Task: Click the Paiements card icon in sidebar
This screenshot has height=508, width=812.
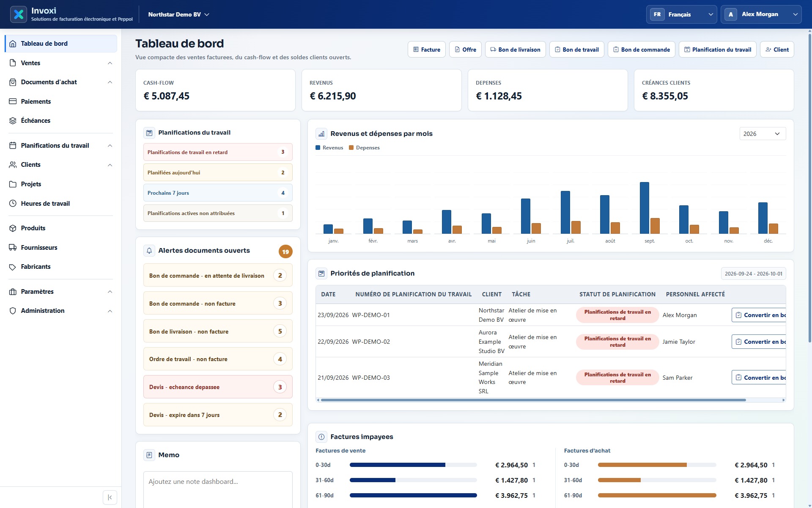Action: point(13,102)
